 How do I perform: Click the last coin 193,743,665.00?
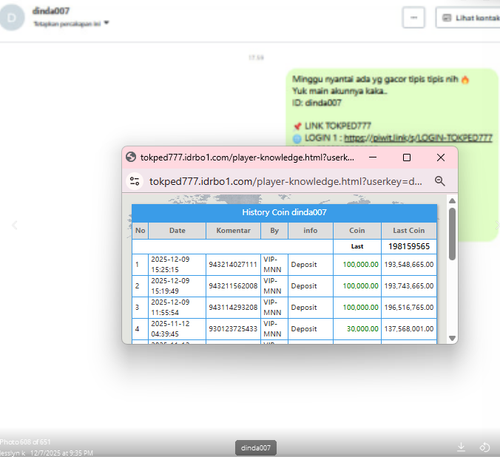click(409, 286)
